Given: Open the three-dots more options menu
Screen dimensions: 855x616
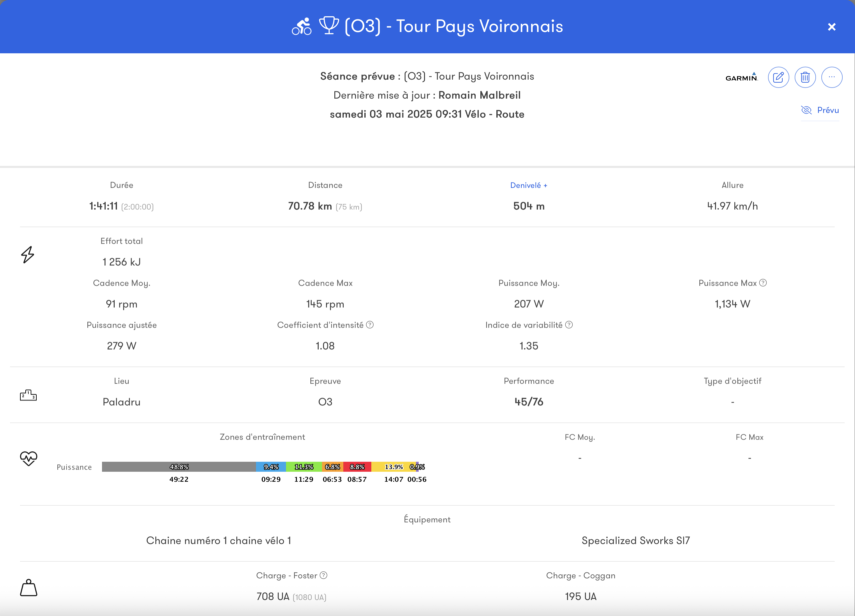Looking at the screenshot, I should pos(831,78).
